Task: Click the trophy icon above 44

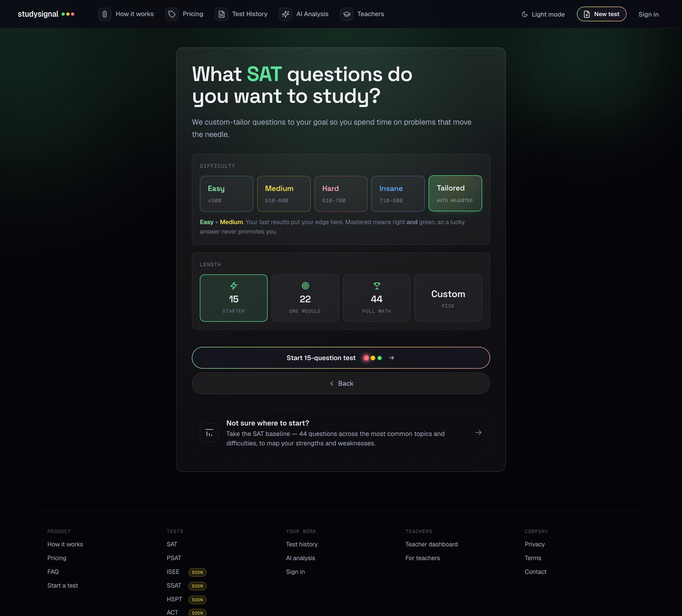Action: pos(377,286)
